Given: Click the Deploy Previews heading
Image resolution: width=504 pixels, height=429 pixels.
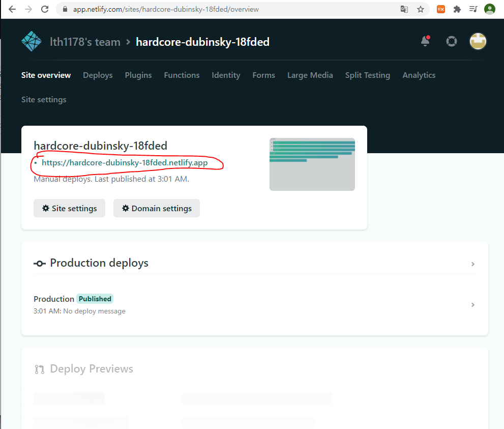Looking at the screenshot, I should (92, 369).
